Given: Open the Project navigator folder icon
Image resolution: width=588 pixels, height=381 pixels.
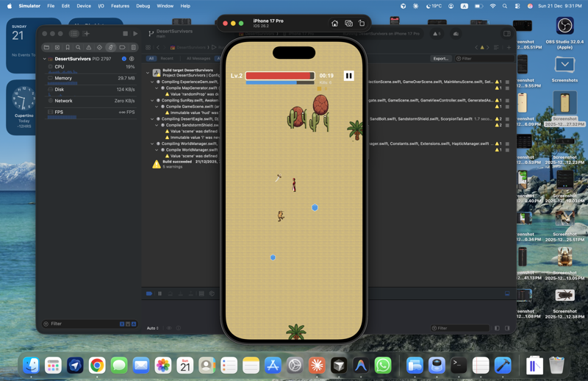Looking at the screenshot, I should pyautogui.click(x=46, y=48).
